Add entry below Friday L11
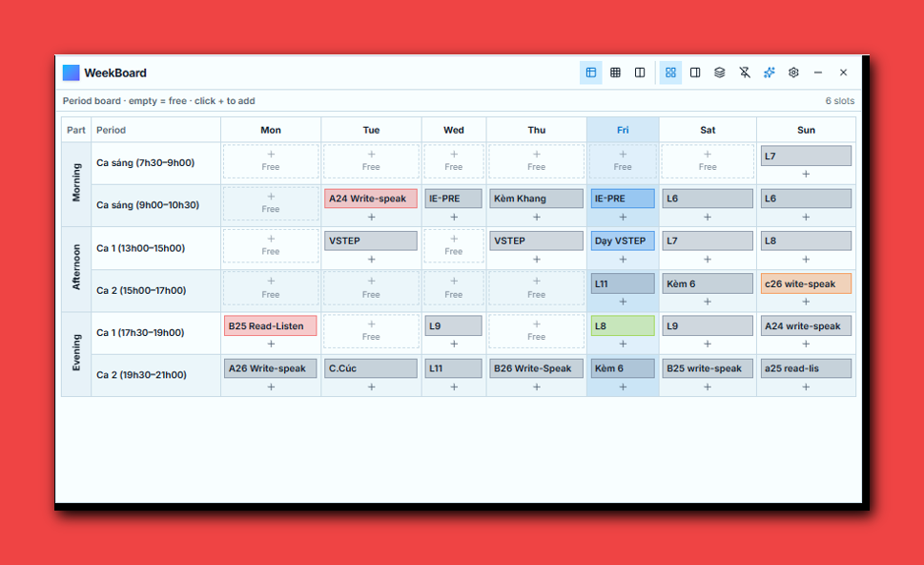The width and height of the screenshot is (924, 565). (623, 302)
